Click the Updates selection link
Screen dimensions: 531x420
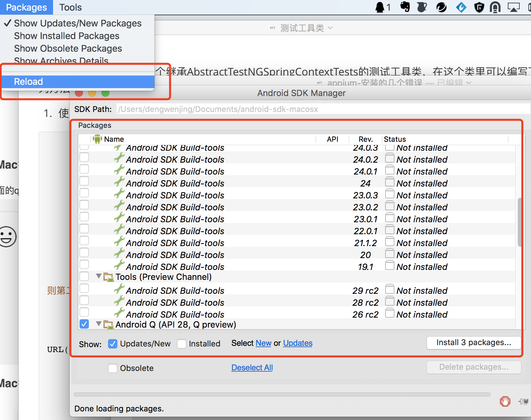(x=298, y=343)
